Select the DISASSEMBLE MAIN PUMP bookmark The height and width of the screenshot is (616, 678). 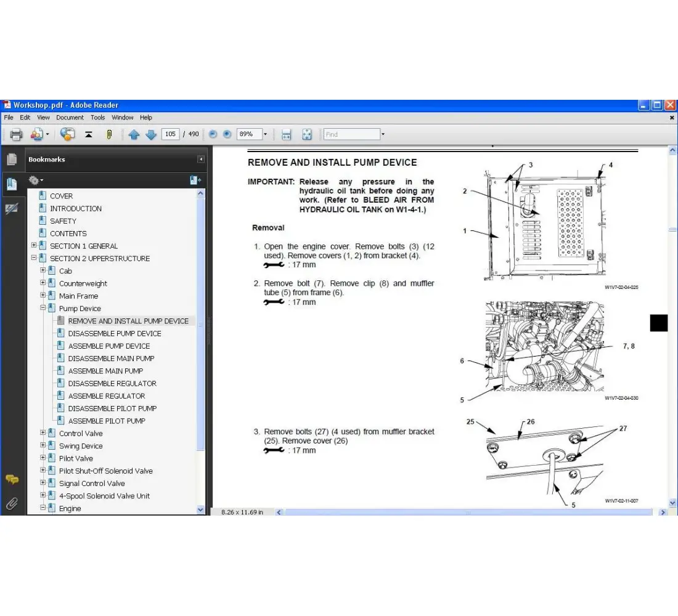112,358
